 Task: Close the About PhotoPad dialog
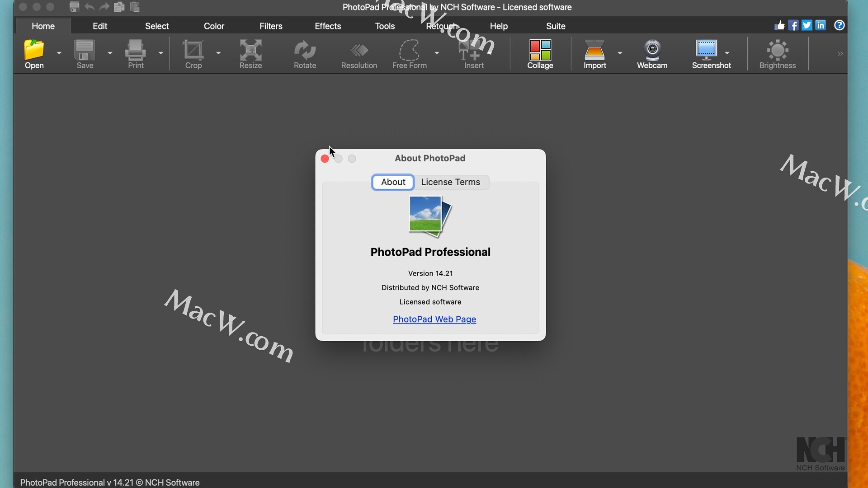[325, 159]
